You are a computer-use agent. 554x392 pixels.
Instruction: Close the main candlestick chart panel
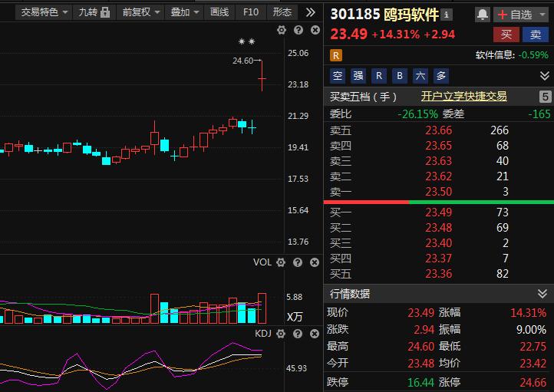point(315,30)
